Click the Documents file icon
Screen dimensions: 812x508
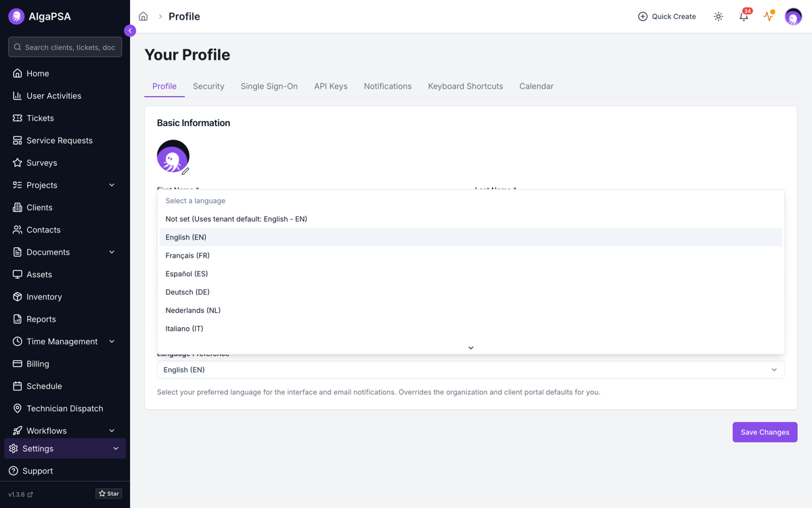tap(18, 252)
